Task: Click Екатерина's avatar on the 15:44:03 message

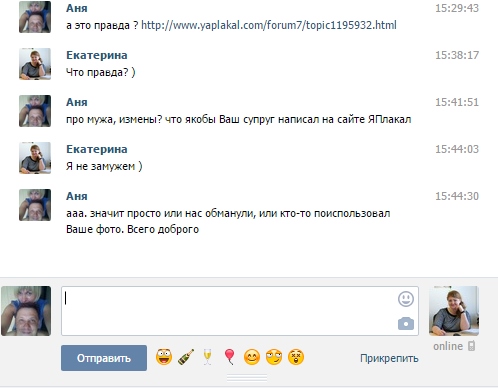Action: click(x=35, y=158)
